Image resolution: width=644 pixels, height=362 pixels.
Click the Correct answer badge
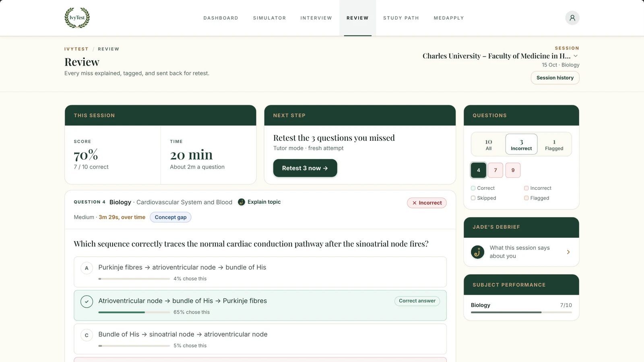coord(417,301)
